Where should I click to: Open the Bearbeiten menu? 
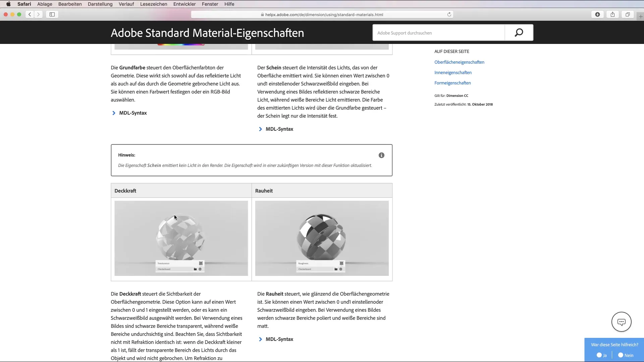click(70, 4)
